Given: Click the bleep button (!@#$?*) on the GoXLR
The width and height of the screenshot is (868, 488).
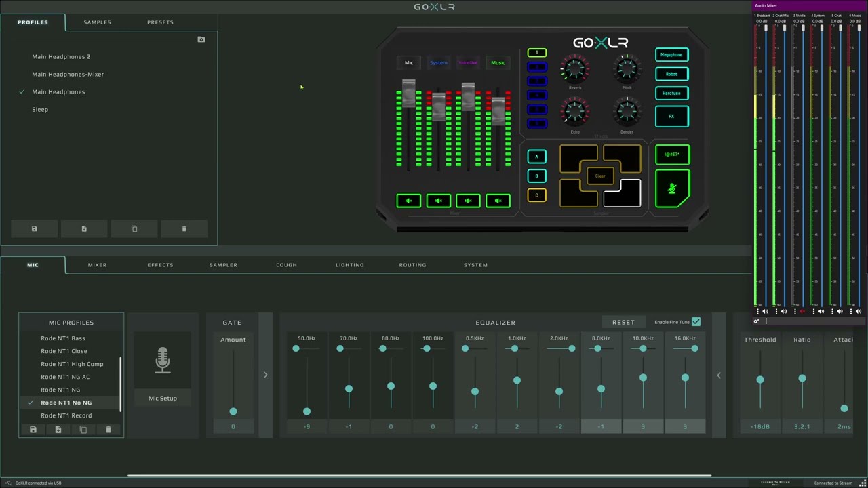Looking at the screenshot, I should point(672,155).
